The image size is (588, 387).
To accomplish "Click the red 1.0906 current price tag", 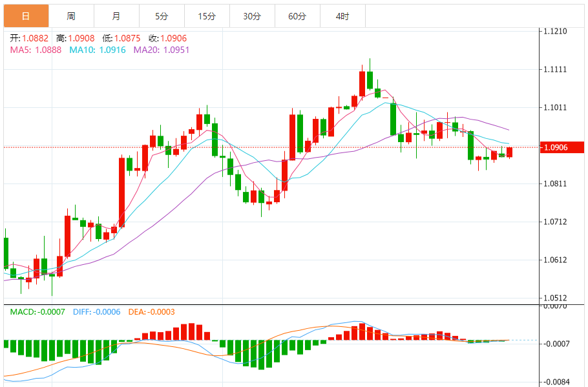I will coord(562,147).
